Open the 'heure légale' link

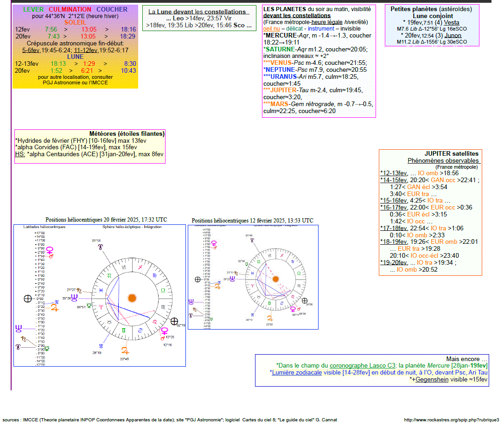pyautogui.click(x=326, y=22)
